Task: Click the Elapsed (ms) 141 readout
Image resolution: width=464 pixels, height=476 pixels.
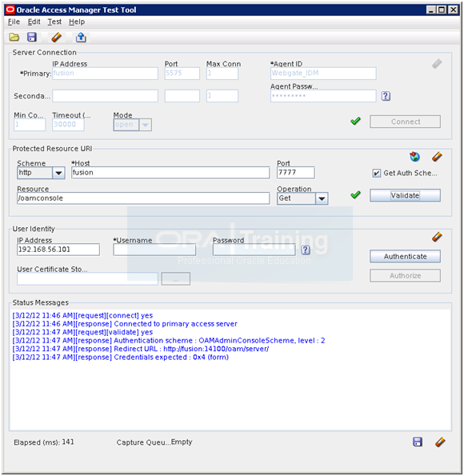Action: coord(44,442)
